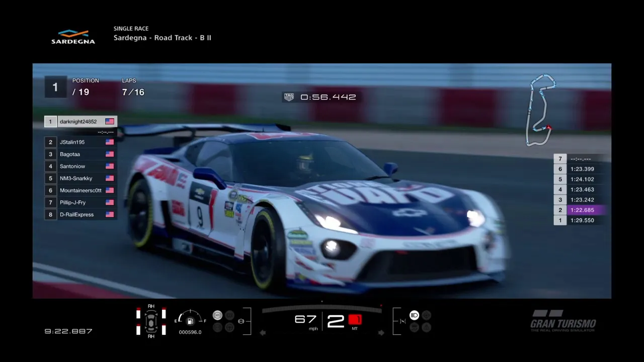Click the US flag next to darknight24852

click(x=110, y=122)
